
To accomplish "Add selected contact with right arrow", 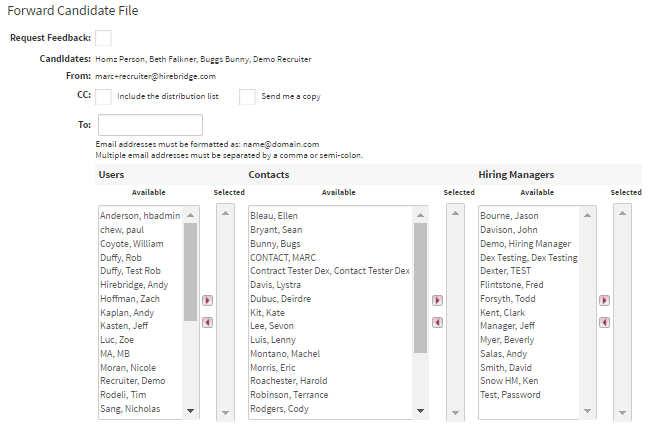I will pos(437,300).
